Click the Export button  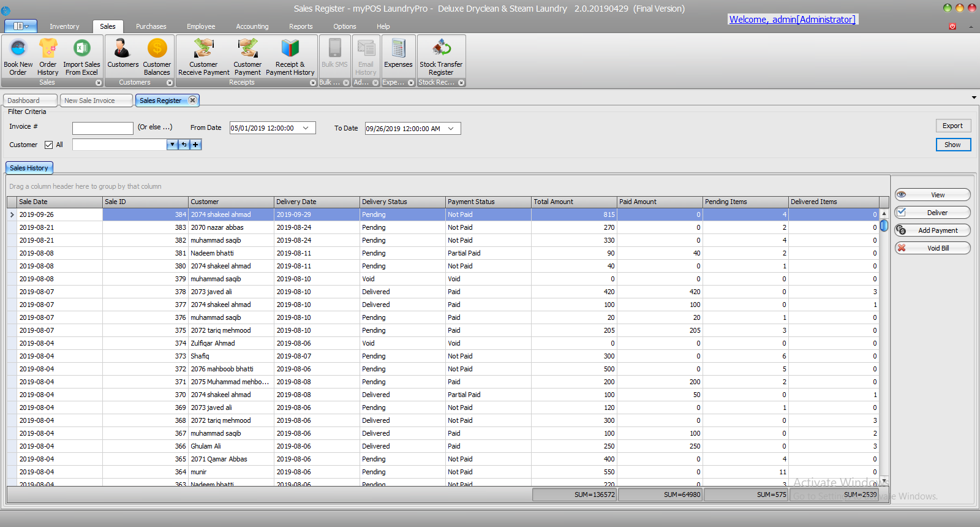point(952,126)
